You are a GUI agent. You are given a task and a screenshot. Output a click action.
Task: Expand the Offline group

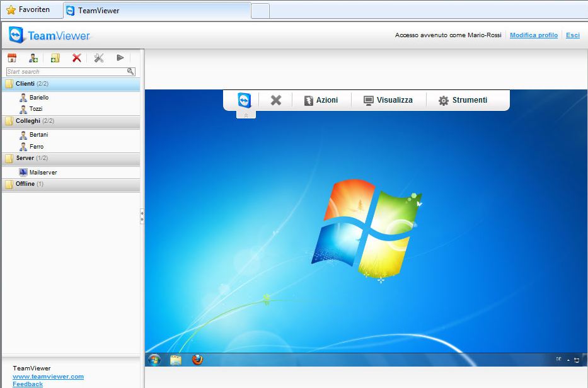71,184
